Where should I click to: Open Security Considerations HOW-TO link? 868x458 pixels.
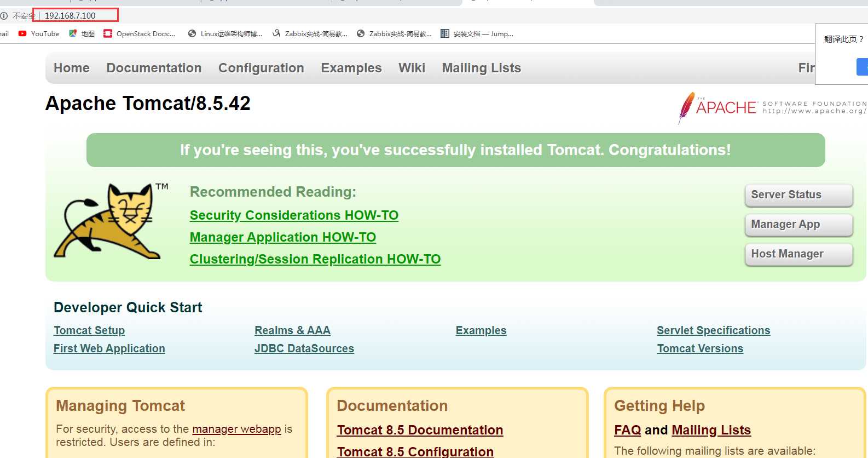click(x=294, y=215)
